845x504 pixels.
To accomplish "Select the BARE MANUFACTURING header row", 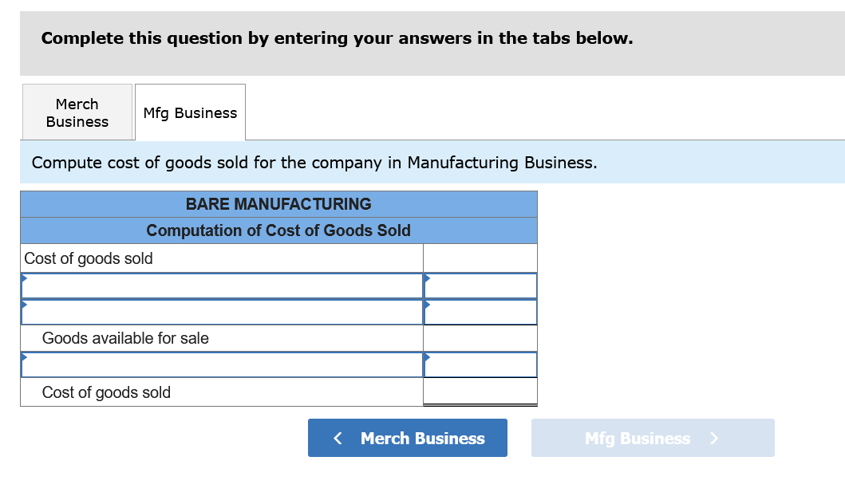I will pyautogui.click(x=278, y=204).
